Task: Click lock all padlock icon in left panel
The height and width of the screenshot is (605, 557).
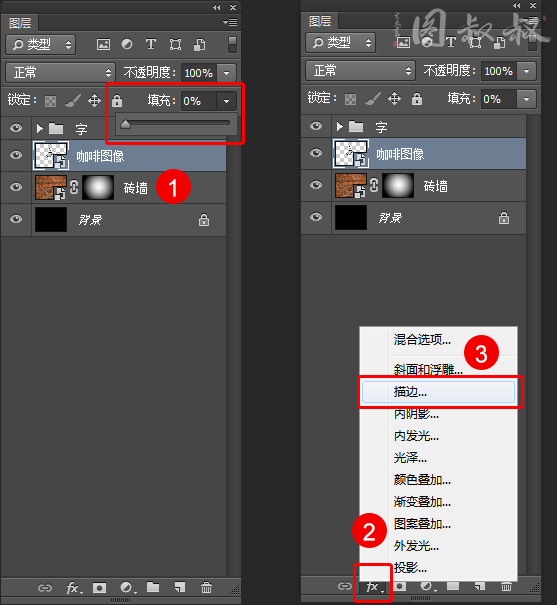Action: click(117, 101)
